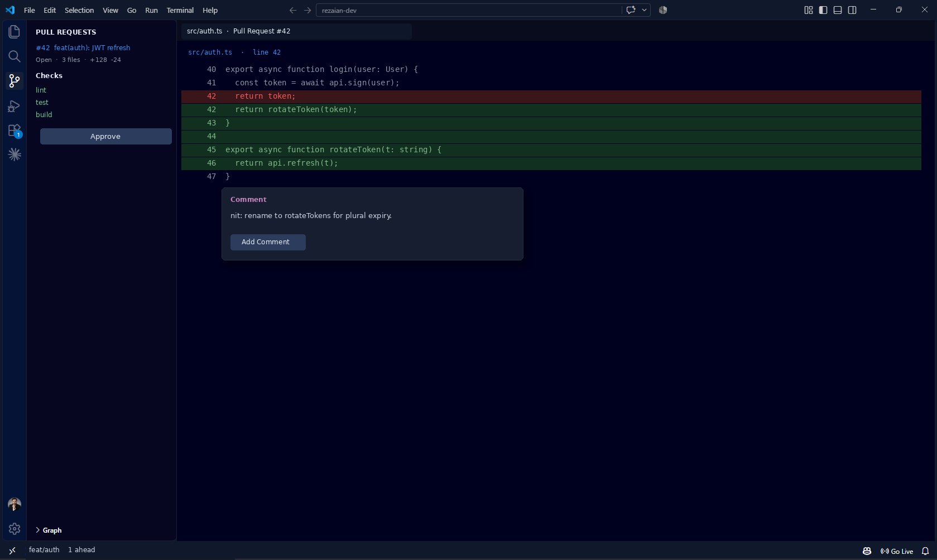Go back with the left arrow
937x560 pixels.
293,10
